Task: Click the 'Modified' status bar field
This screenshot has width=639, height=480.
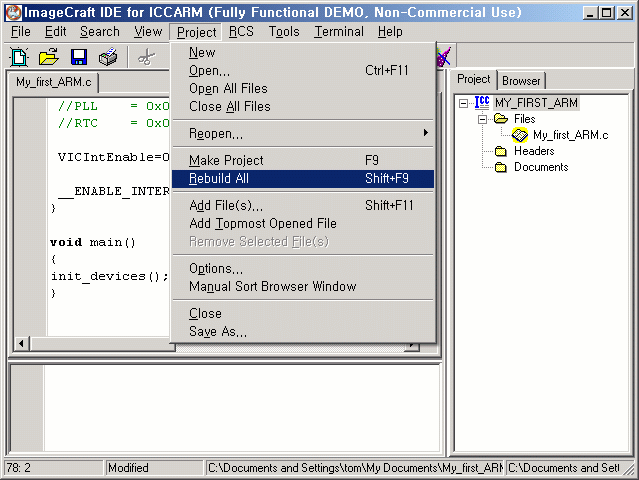Action: 154,468
